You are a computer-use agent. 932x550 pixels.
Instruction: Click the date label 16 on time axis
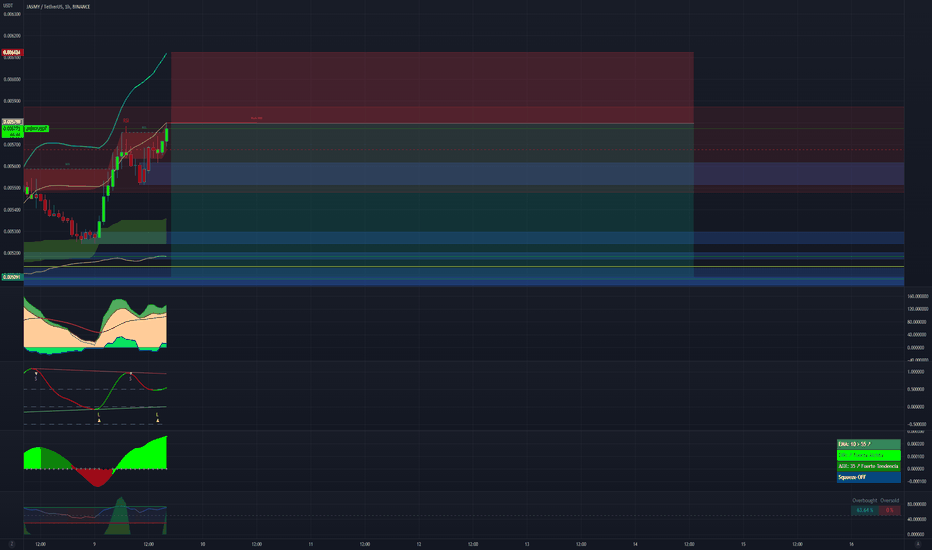point(851,544)
